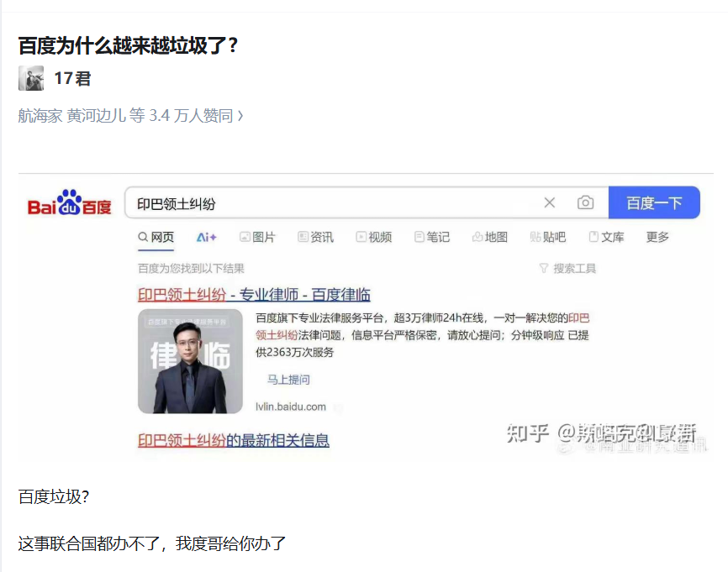728x572 pixels.
Task: Click the text 百度垃圾?
Action: 54,497
